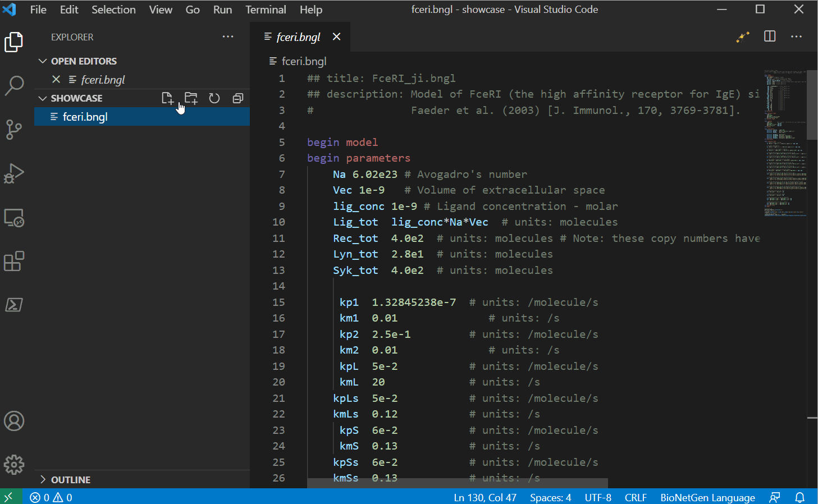Create a new folder in SHOWCASE

(x=191, y=98)
